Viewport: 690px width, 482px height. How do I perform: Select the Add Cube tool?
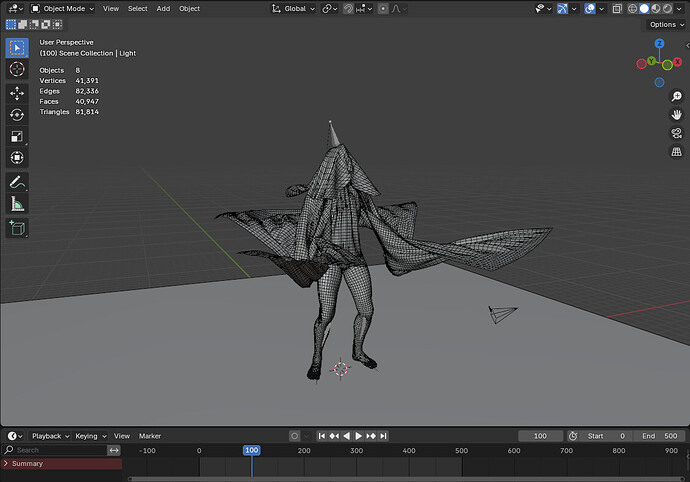click(17, 228)
